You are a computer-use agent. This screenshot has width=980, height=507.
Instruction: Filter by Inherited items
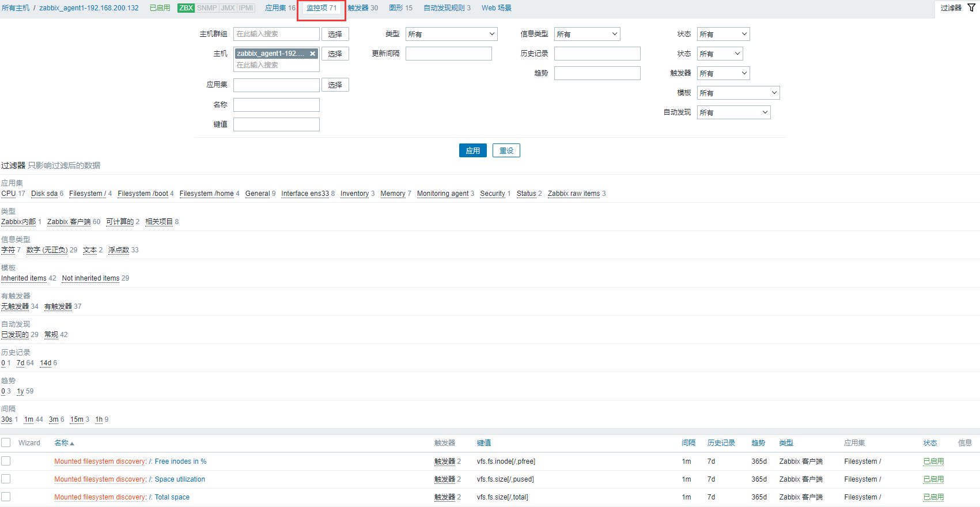click(24, 278)
